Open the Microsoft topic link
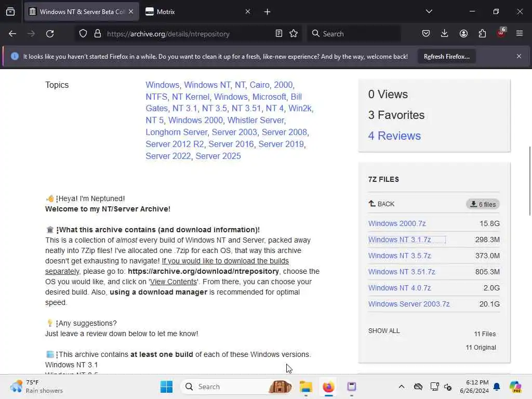Viewport: 532px width, 399px height. 269,97
